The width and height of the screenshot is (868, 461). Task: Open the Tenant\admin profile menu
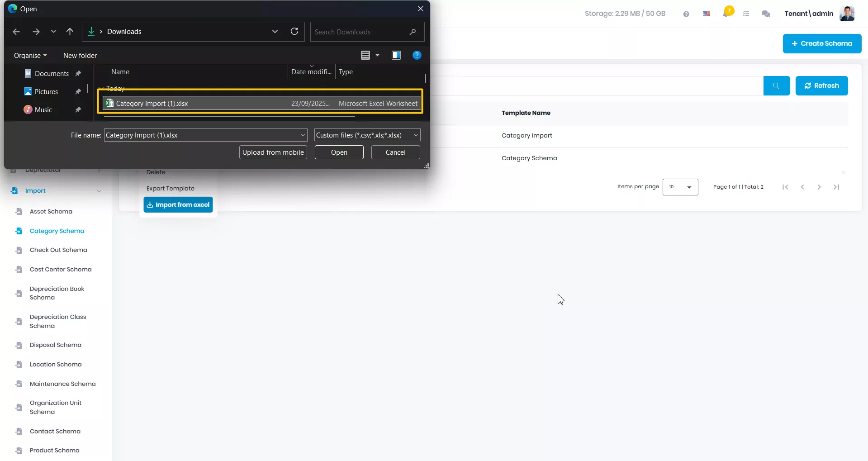(819, 14)
